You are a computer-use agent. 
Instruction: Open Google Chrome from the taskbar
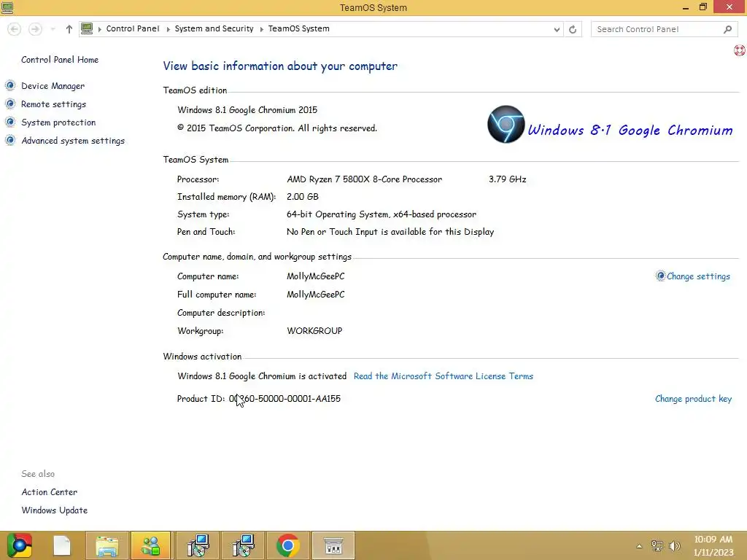point(287,545)
